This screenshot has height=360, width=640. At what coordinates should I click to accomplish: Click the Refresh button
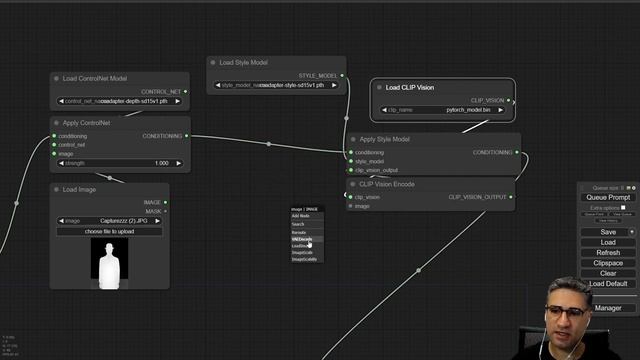[x=608, y=253]
